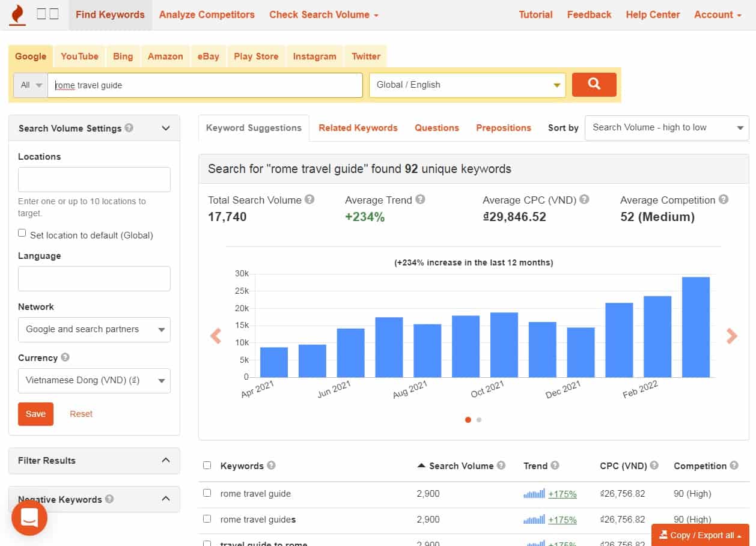Open the Help Center link

[652, 14]
